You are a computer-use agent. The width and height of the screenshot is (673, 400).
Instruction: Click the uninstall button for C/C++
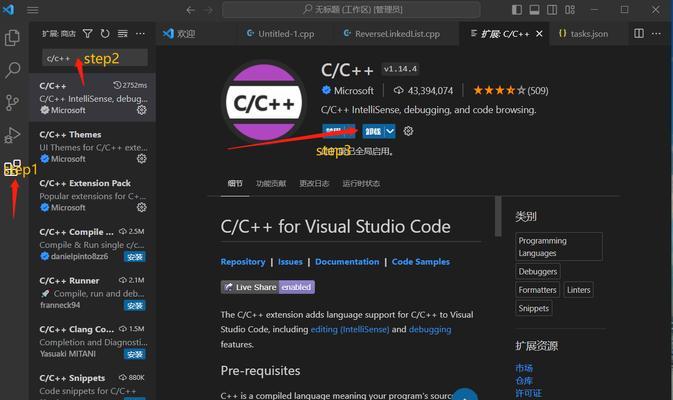click(373, 131)
